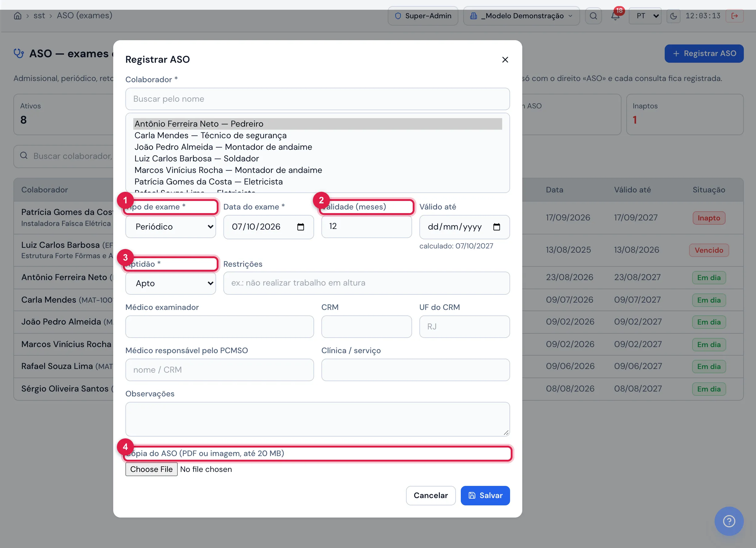Click the Observações text area

(x=317, y=419)
